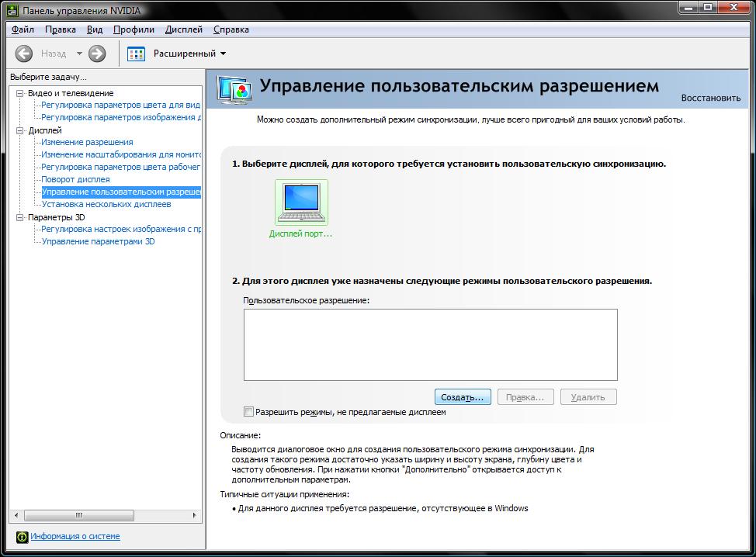The image size is (756, 557).
Task: Select Регулировка параметров изображения tree item
Action: (120, 118)
